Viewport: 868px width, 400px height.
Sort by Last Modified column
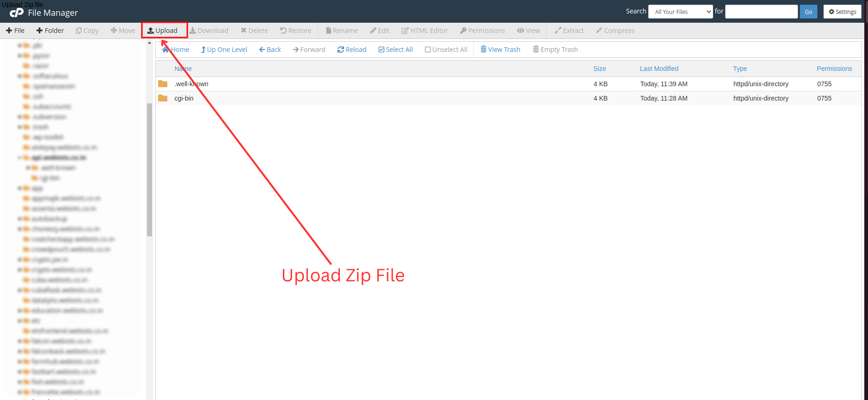tap(659, 69)
